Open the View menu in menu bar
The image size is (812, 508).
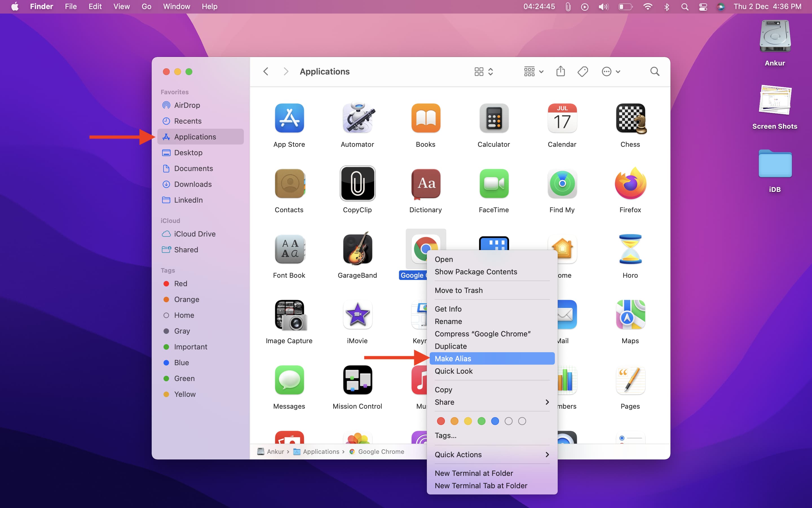pyautogui.click(x=122, y=6)
